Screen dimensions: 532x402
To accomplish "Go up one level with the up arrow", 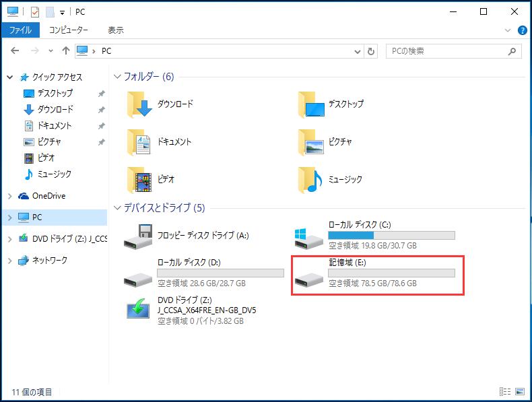I will (65, 51).
